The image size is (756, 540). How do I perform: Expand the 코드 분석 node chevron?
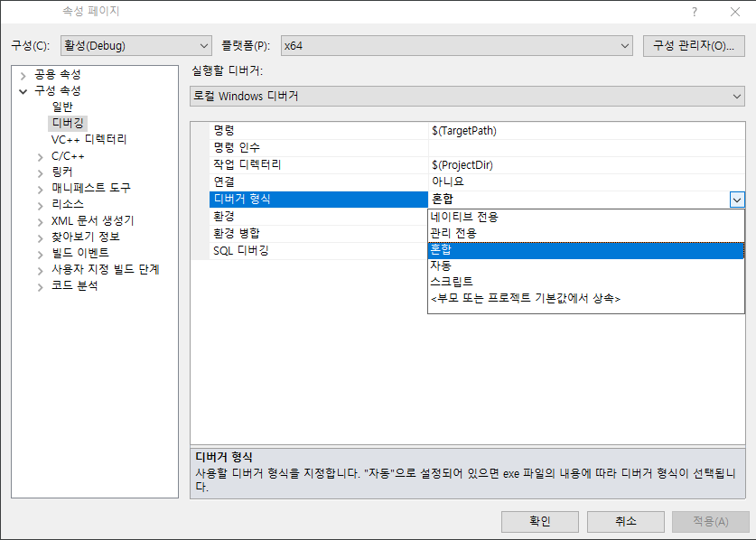(x=41, y=287)
